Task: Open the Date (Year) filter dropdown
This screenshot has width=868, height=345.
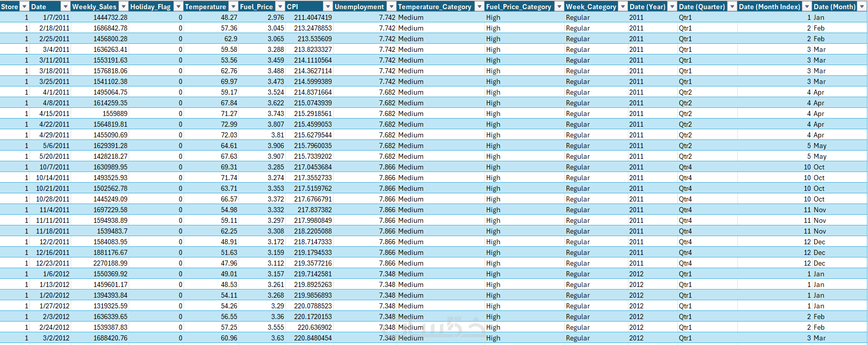Action: click(x=672, y=7)
